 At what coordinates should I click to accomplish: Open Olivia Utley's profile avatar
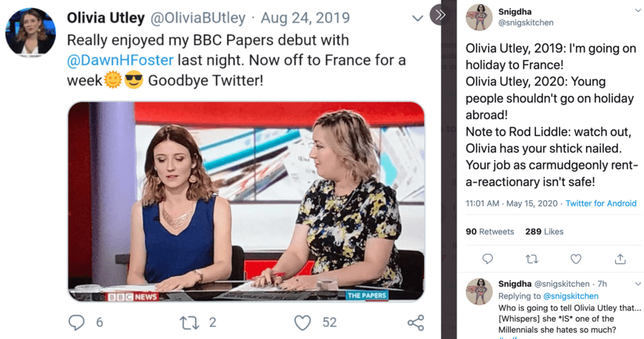30,32
